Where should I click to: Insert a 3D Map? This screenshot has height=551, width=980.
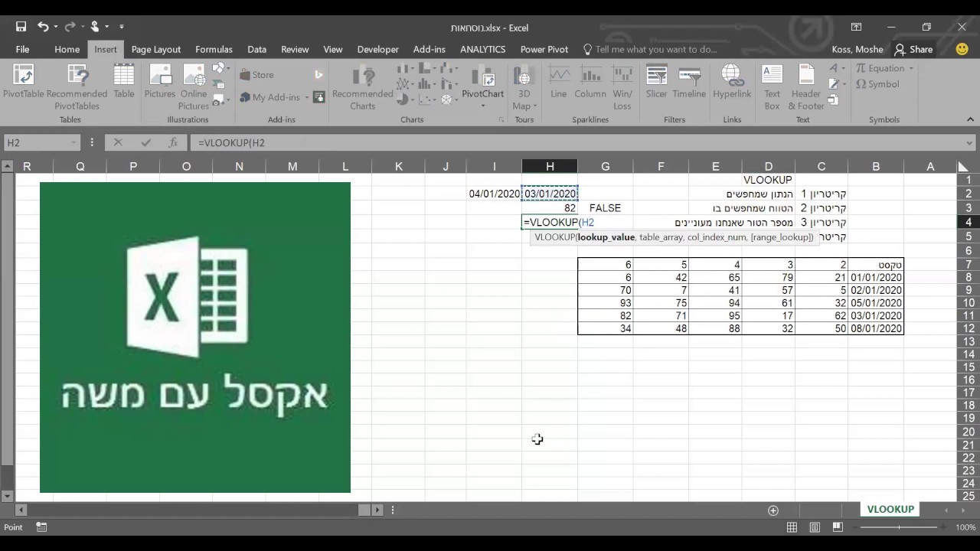click(524, 87)
